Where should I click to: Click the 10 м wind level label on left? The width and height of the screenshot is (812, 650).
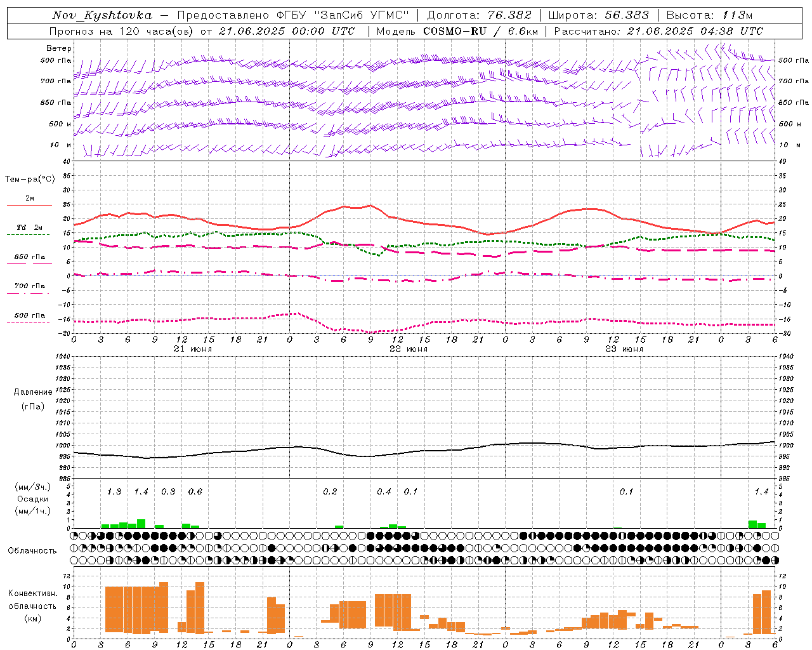click(x=61, y=145)
